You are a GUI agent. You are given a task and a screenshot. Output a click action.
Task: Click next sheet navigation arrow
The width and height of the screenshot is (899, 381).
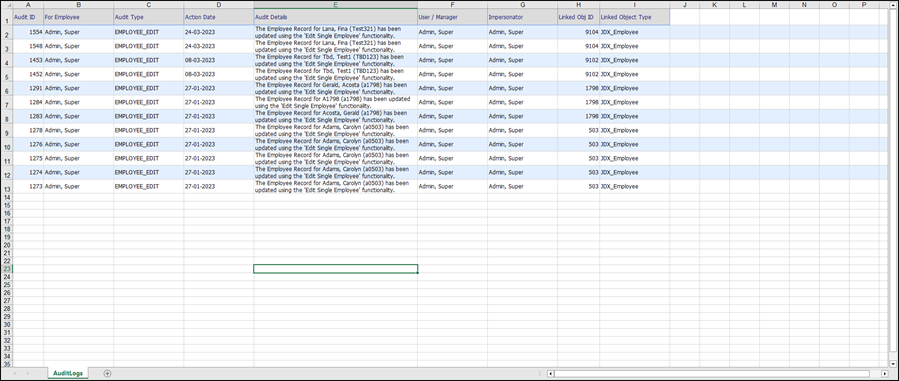coord(28,374)
